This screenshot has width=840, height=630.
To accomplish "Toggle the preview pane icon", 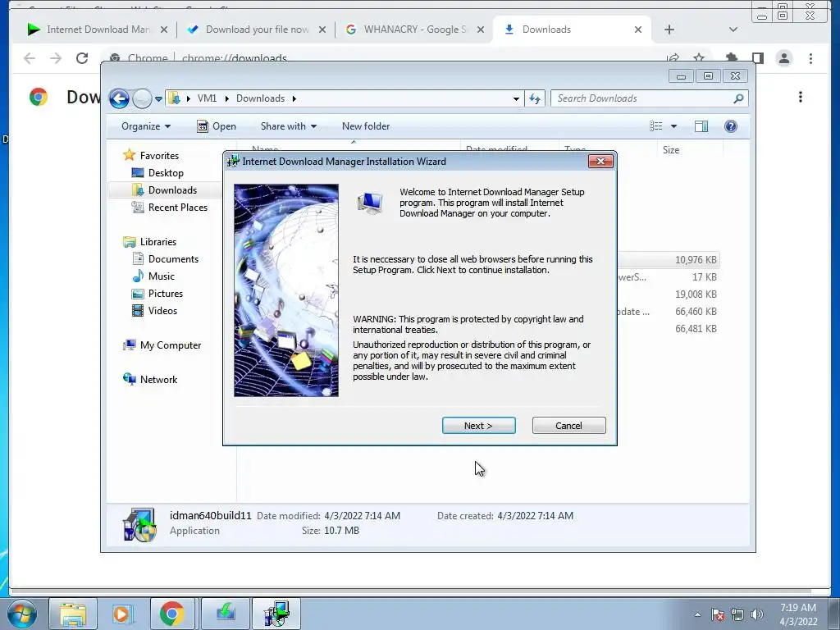I will pos(701,126).
